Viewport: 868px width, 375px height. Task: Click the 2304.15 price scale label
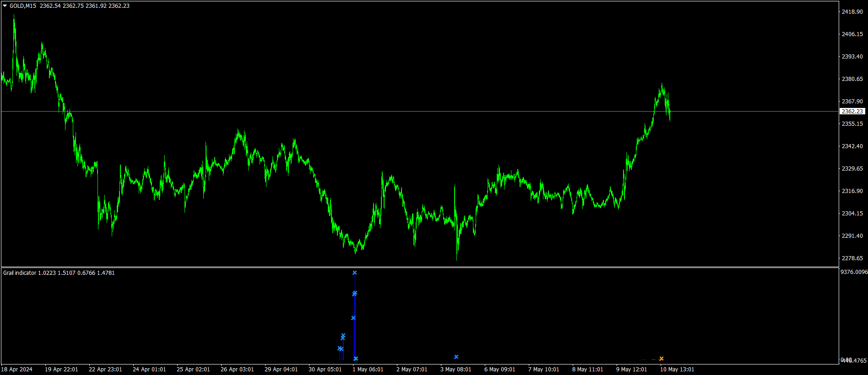pos(852,214)
